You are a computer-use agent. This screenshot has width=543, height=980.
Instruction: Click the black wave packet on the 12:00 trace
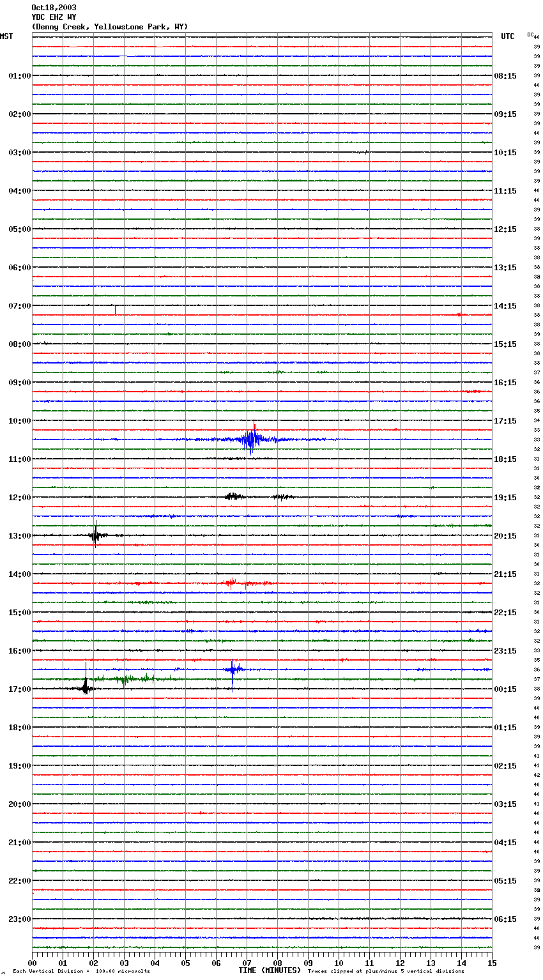click(234, 496)
